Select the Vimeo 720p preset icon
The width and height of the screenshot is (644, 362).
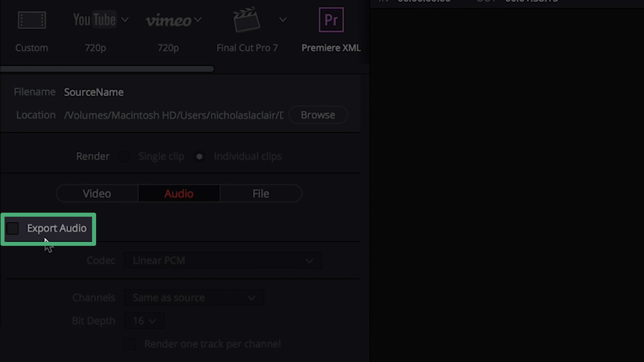168,20
